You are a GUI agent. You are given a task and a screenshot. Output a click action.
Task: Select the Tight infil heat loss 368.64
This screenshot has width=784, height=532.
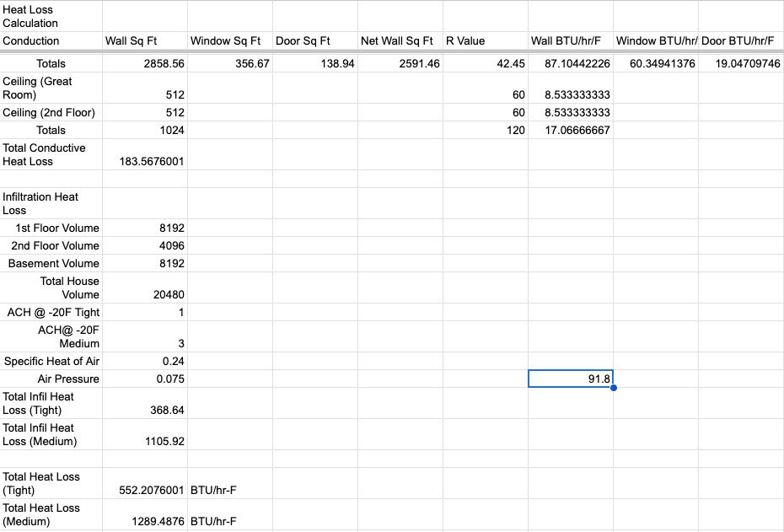coord(145,403)
